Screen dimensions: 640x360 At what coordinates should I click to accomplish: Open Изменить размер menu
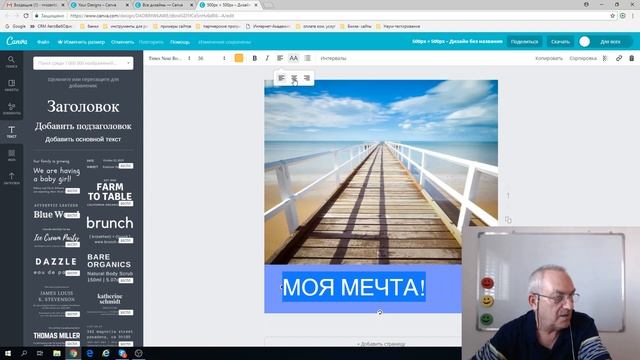81,42
